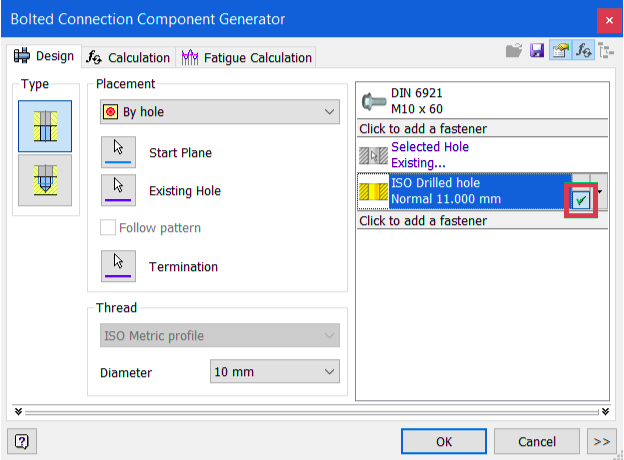This screenshot has width=624, height=460.
Task: Click the Existing Hole selection arrow button
Action: [119, 190]
